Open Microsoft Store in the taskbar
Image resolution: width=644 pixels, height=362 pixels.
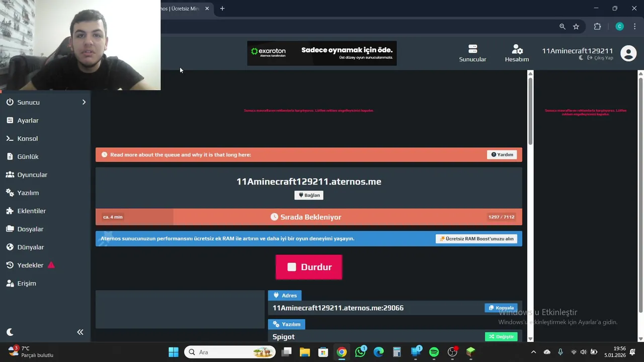pos(323,352)
